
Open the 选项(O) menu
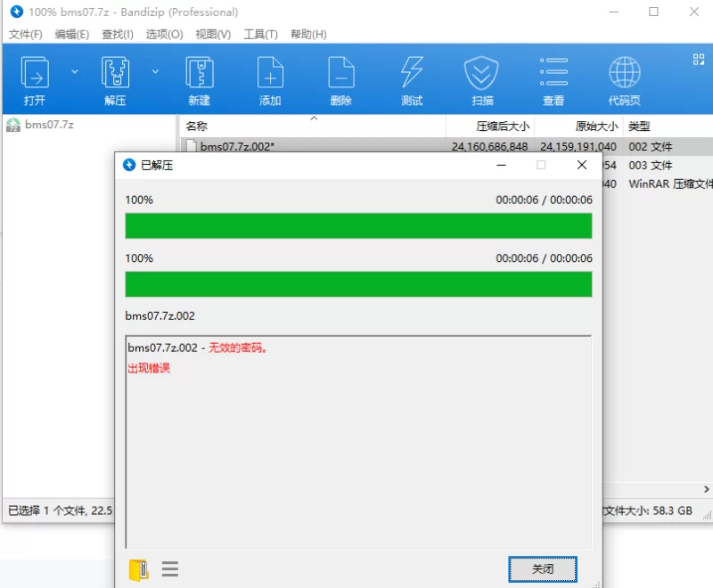pos(164,35)
